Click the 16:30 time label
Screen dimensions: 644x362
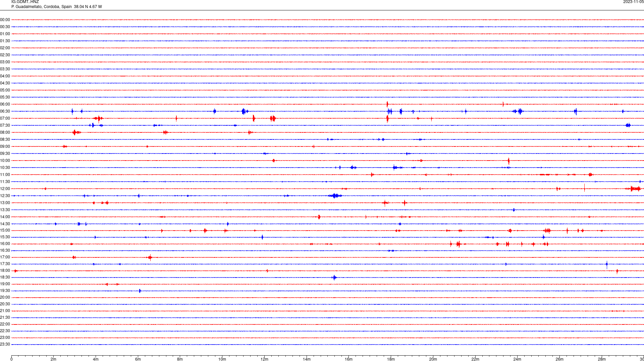pyautogui.click(x=5, y=250)
